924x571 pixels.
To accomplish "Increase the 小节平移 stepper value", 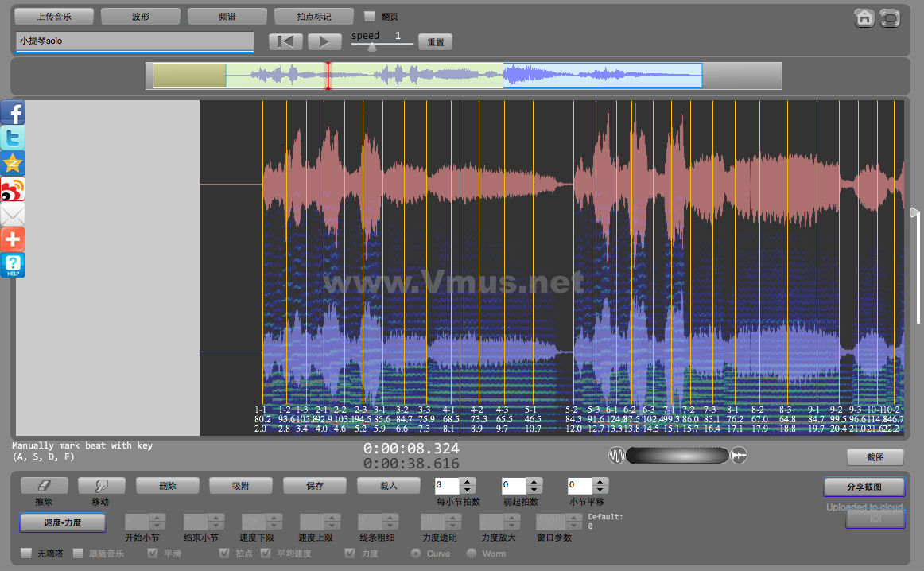I will point(600,481).
